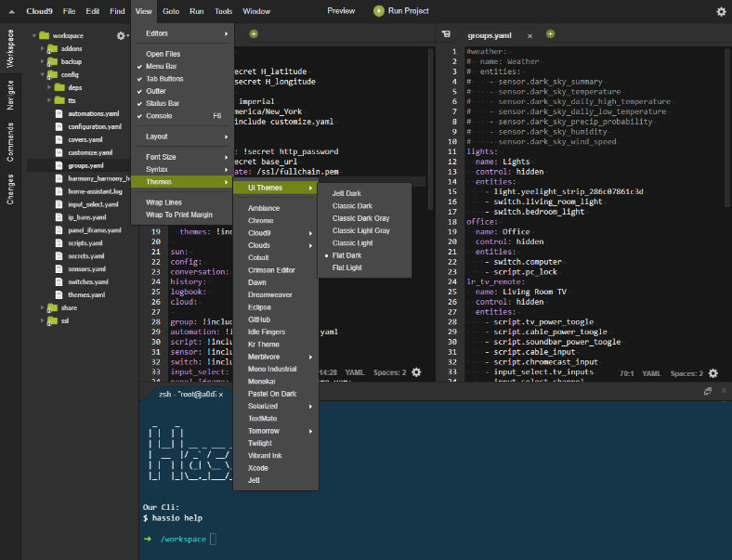
Task: Click the Run Project play icon
Action: [379, 11]
